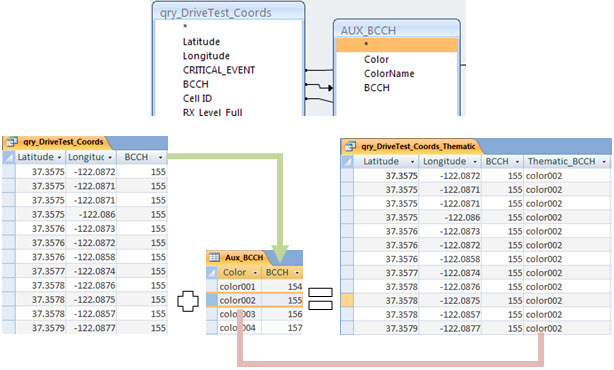Click the query icon on qry_DriveTest_Coords tab
Screen dimensions: 614x370
(12, 142)
